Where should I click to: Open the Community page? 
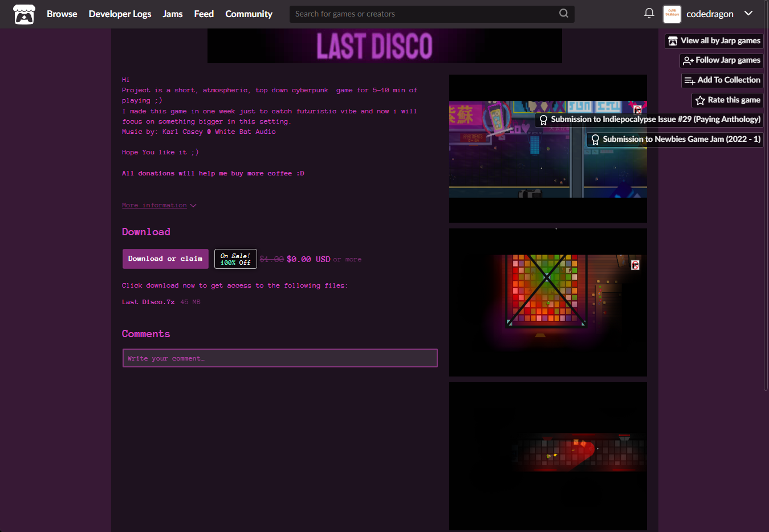coord(249,14)
